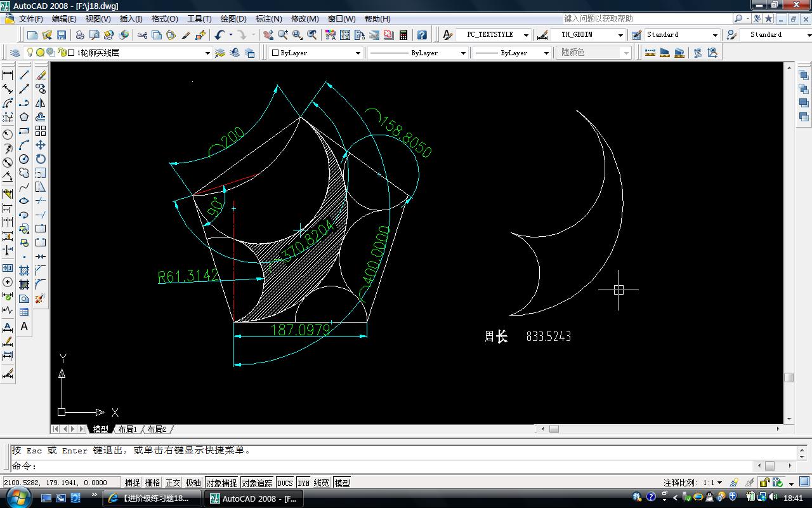The image size is (812, 508).
Task: Open the Table tool
Action: pyautogui.click(x=24, y=312)
